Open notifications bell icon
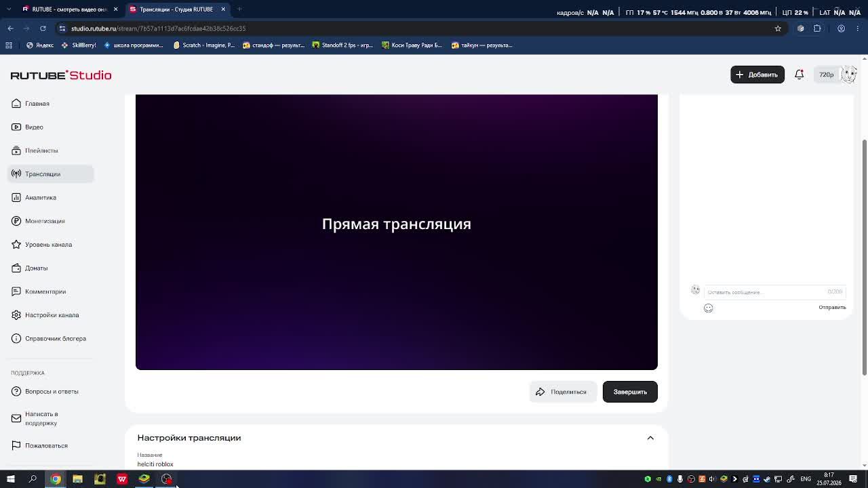 pos(799,75)
